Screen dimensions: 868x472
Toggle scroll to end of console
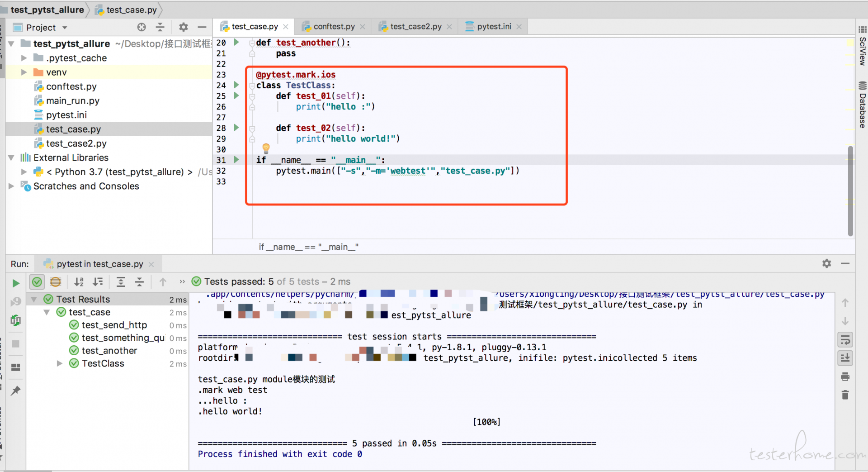845,358
